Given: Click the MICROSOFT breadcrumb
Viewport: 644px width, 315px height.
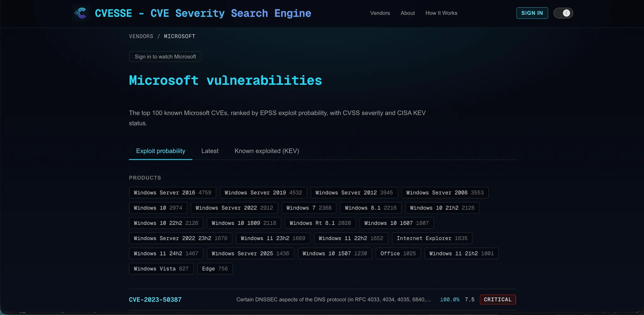Looking at the screenshot, I should 180,36.
